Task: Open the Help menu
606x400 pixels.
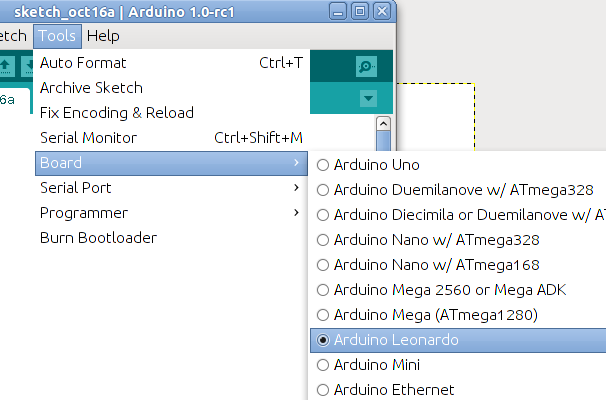Action: click(103, 36)
